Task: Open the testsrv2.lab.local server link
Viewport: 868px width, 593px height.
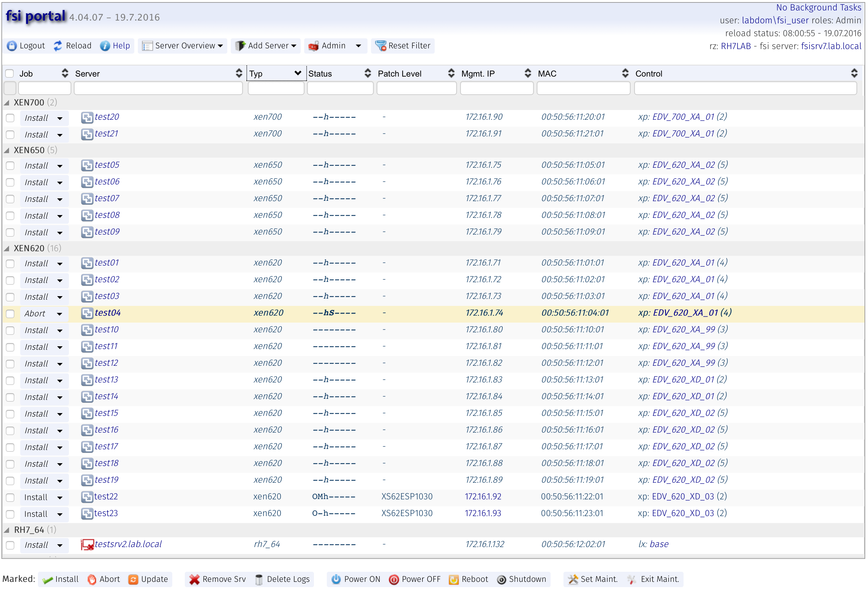Action: (x=128, y=544)
